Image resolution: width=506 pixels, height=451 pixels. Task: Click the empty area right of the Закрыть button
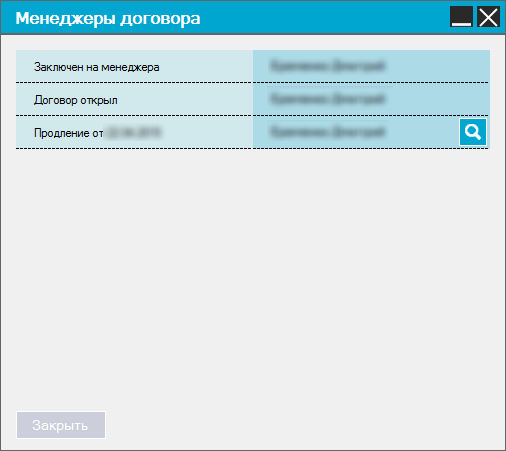point(303,425)
